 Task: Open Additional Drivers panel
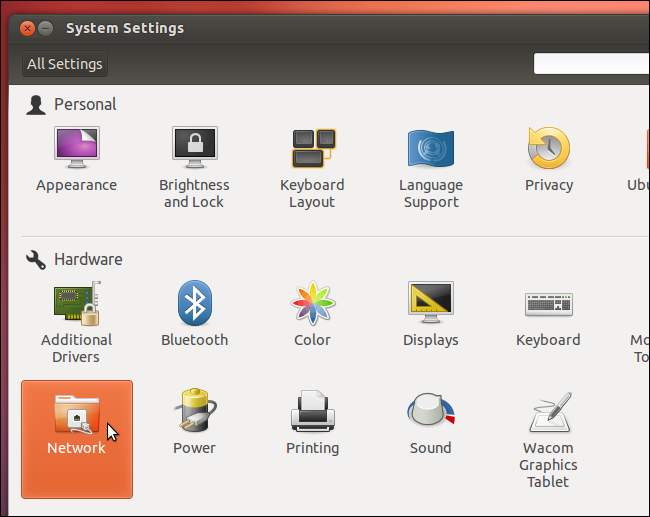(x=76, y=320)
